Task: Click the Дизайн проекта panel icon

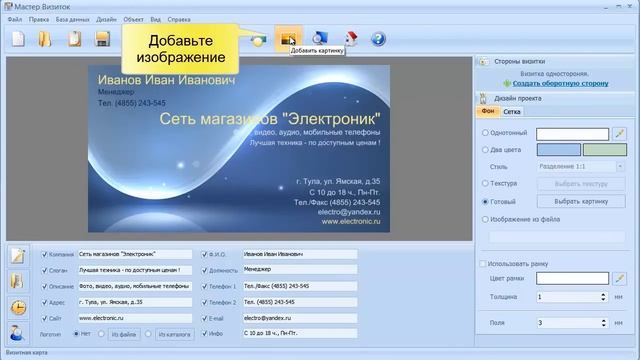Action: tap(484, 98)
